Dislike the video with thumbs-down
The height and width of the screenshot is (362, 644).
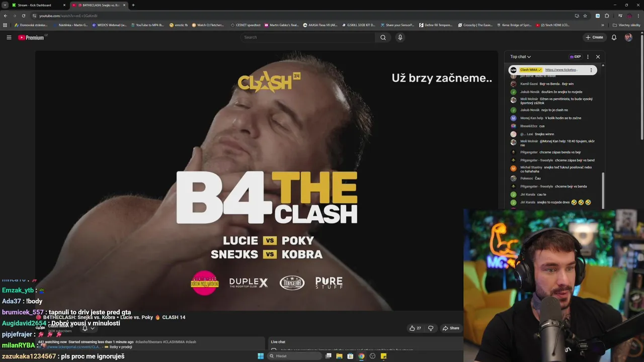pos(431,328)
